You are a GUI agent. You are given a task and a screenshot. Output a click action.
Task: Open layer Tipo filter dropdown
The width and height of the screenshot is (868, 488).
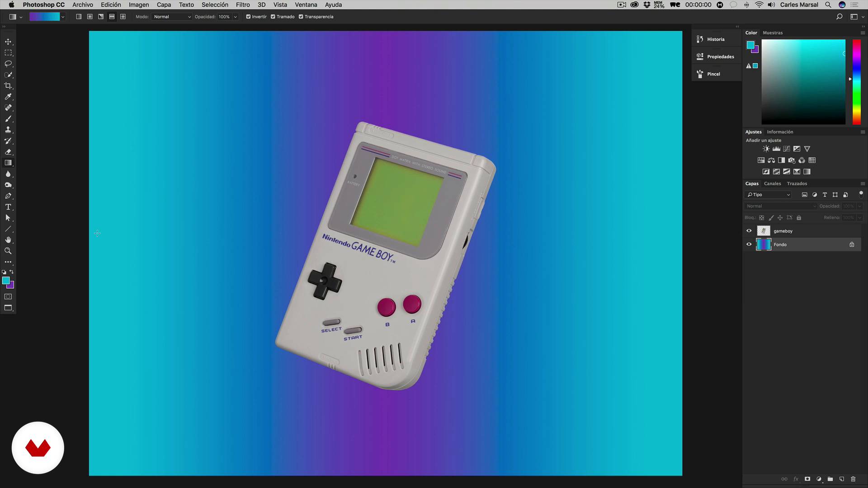tap(769, 195)
